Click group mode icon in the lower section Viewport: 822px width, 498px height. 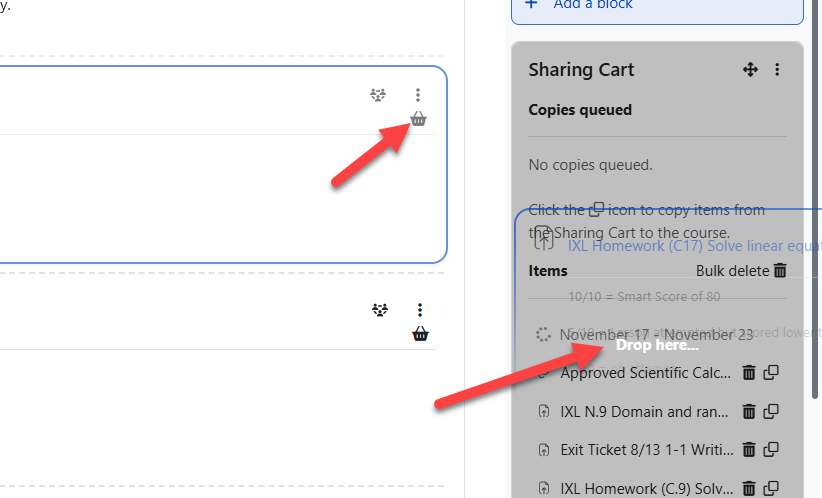[x=379, y=310]
